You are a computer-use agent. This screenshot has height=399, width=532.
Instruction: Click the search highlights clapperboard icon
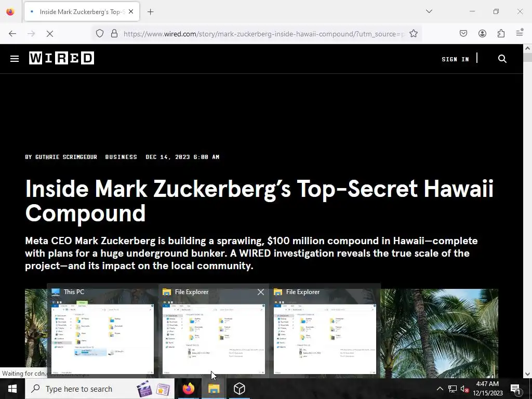(x=144, y=389)
